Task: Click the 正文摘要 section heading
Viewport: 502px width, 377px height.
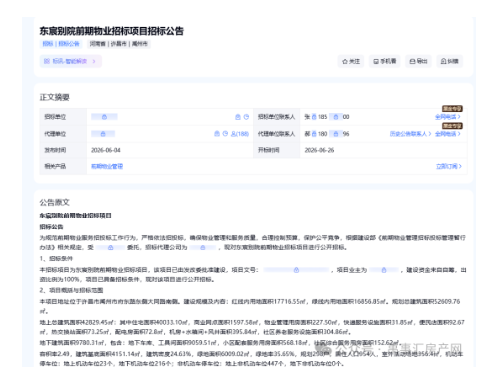Action: click(x=55, y=97)
